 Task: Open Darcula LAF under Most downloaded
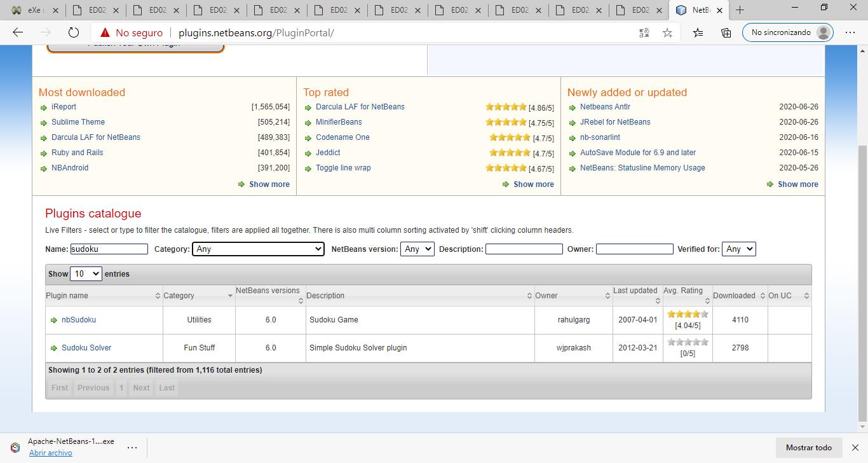pyautogui.click(x=96, y=137)
